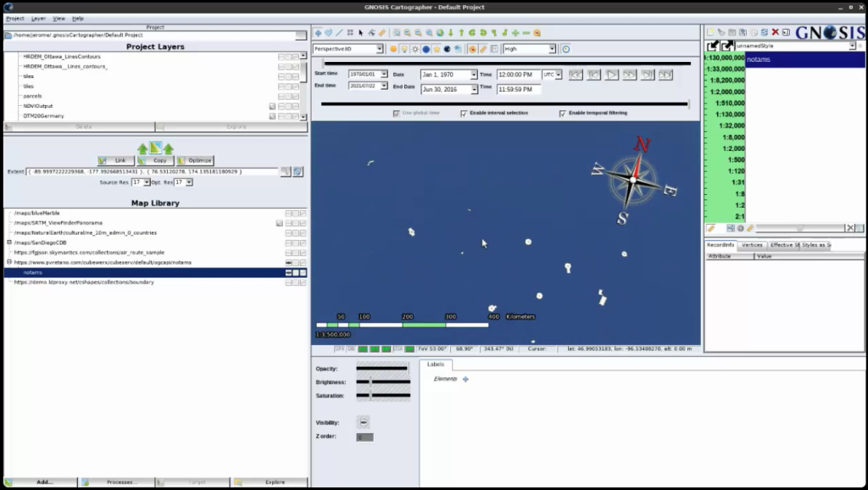Click the pointer arrow tool in toolbar
The width and height of the screenshot is (868, 490).
(361, 33)
